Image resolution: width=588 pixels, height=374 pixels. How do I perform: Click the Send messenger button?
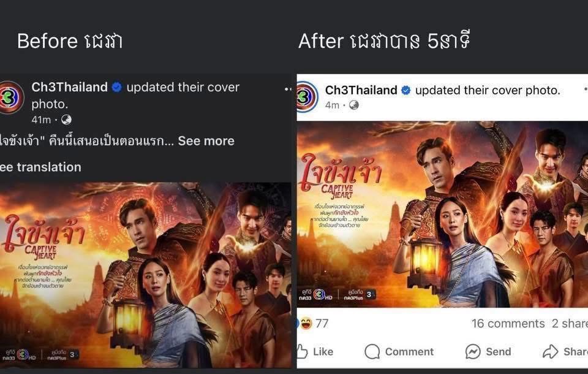coord(488,351)
